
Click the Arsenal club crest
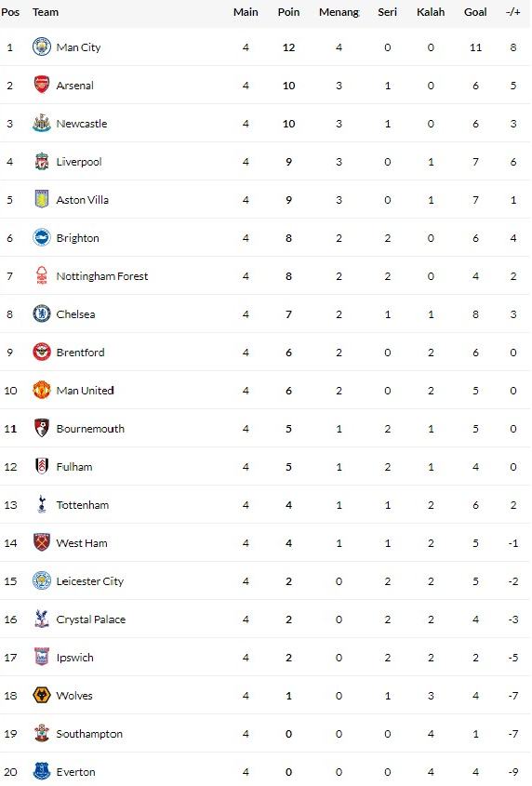pyautogui.click(x=42, y=86)
